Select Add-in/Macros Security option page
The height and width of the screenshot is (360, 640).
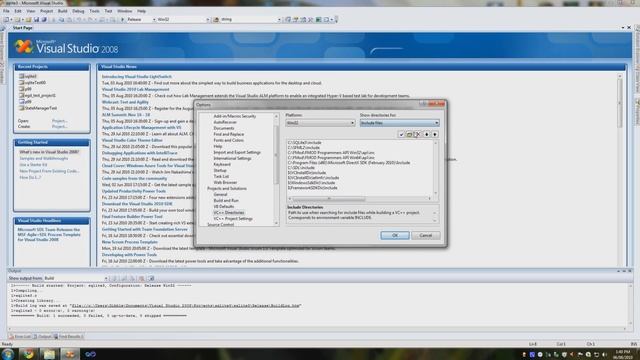[x=235, y=116]
